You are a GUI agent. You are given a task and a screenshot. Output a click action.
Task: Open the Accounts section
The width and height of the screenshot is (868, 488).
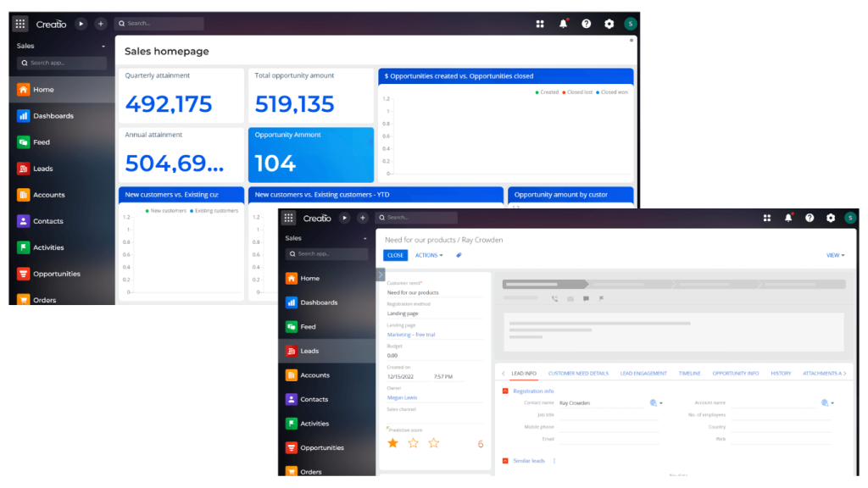point(318,374)
